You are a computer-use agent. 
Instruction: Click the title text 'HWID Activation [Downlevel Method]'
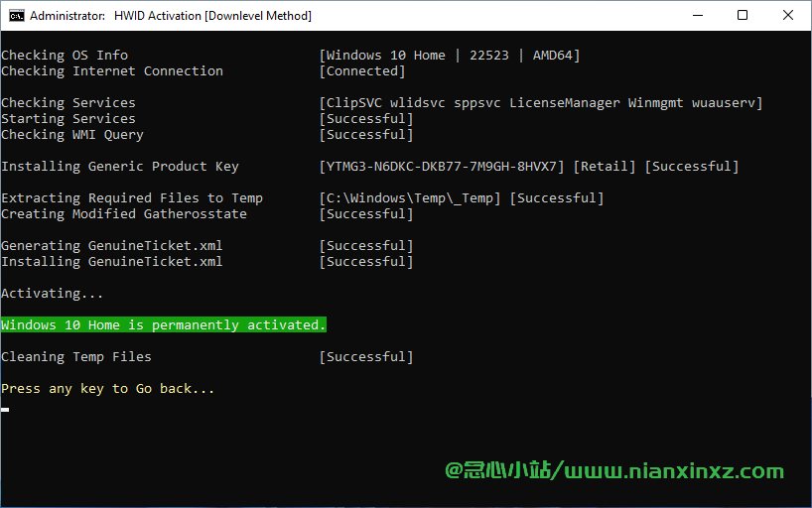click(212, 16)
